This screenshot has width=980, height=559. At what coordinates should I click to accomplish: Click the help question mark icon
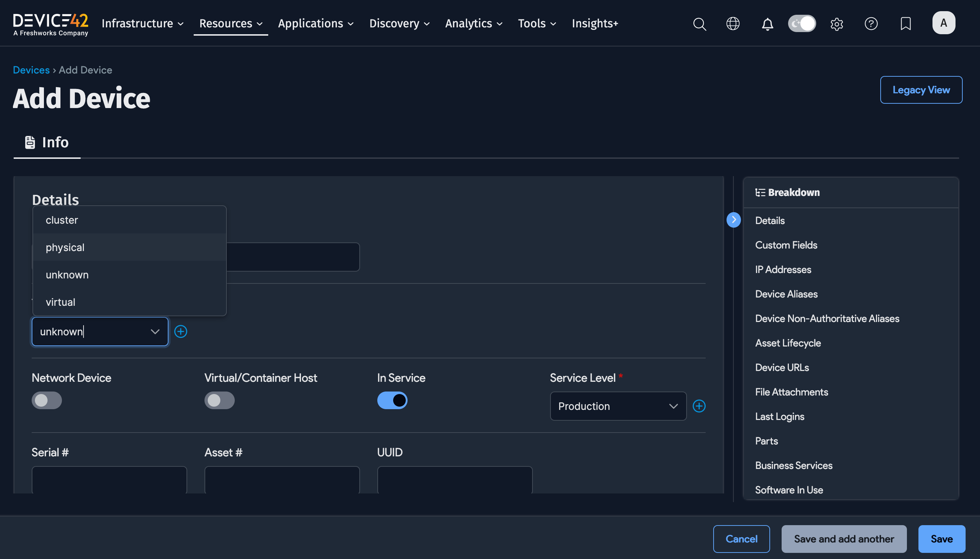tap(871, 24)
